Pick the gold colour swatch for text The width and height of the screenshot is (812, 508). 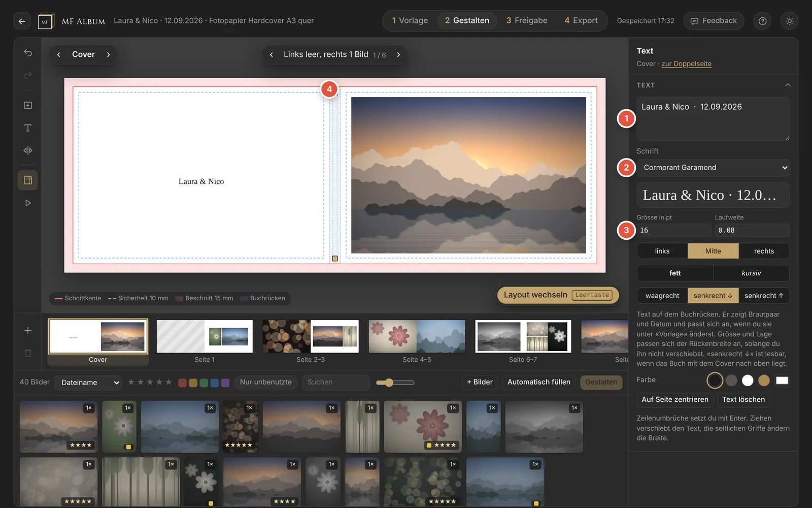click(x=764, y=380)
